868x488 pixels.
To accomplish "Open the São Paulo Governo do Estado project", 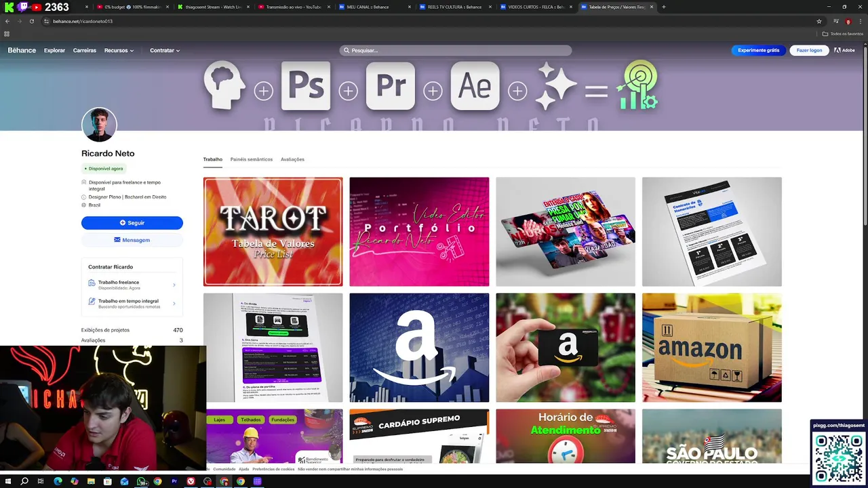I will (x=711, y=436).
